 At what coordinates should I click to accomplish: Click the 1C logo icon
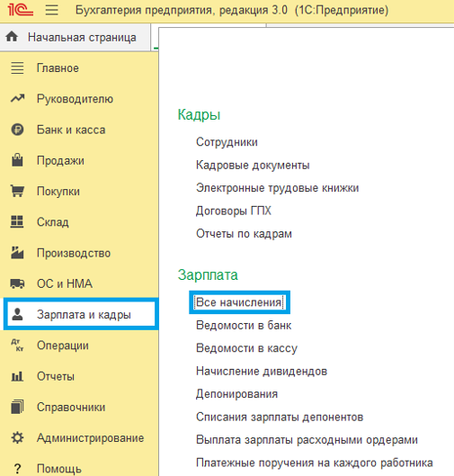coord(21,10)
